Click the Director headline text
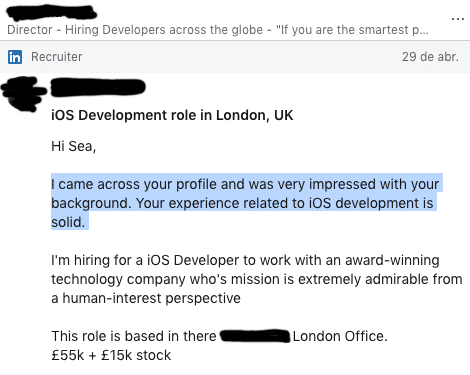Viewport: 470px width, 375px height. (218, 30)
